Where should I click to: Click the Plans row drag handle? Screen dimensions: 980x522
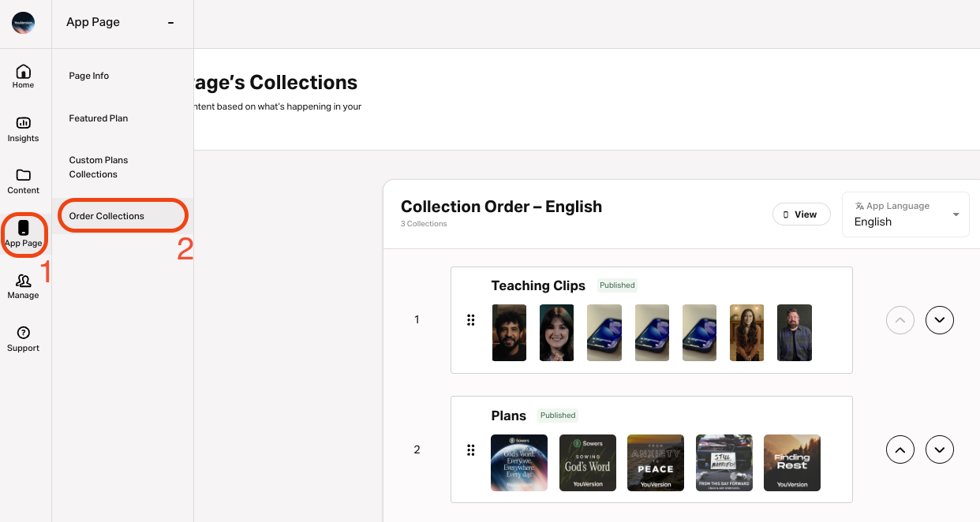pyautogui.click(x=471, y=449)
